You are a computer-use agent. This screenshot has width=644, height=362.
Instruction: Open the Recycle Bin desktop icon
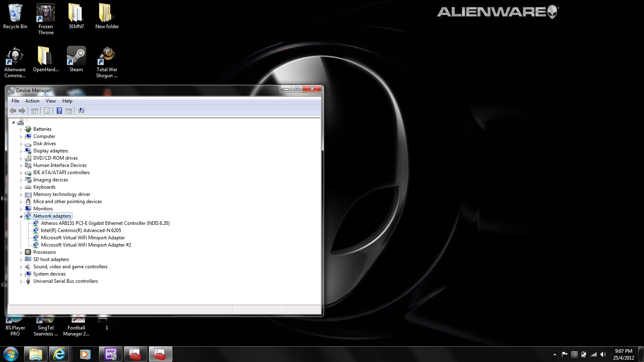15,16
